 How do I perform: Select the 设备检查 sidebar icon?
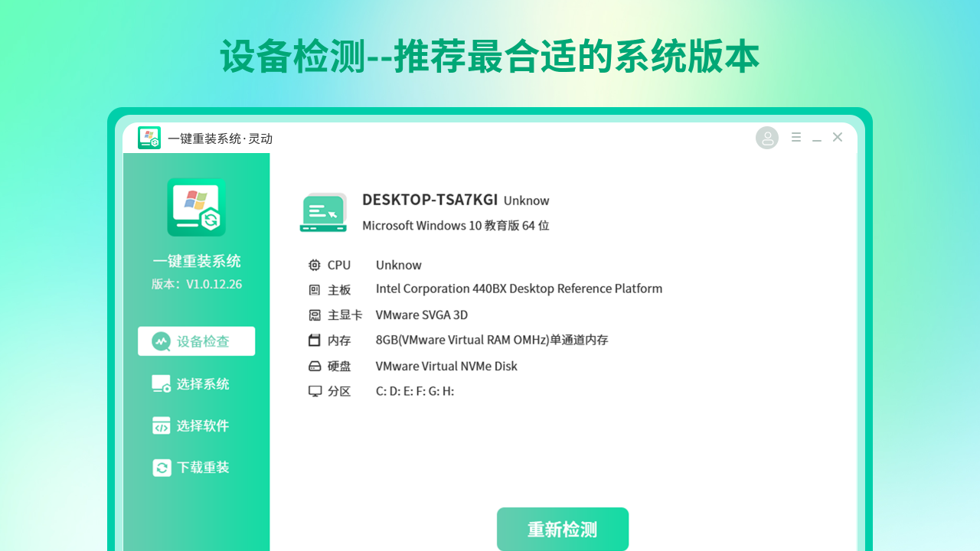[162, 341]
